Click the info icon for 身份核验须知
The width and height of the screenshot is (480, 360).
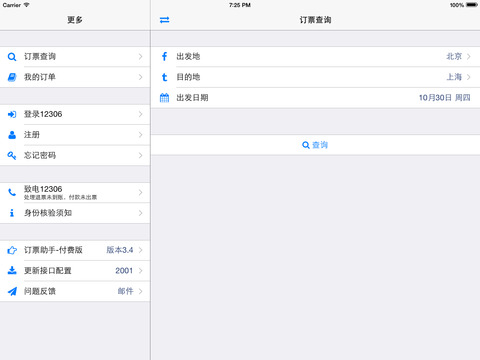[x=12, y=213]
